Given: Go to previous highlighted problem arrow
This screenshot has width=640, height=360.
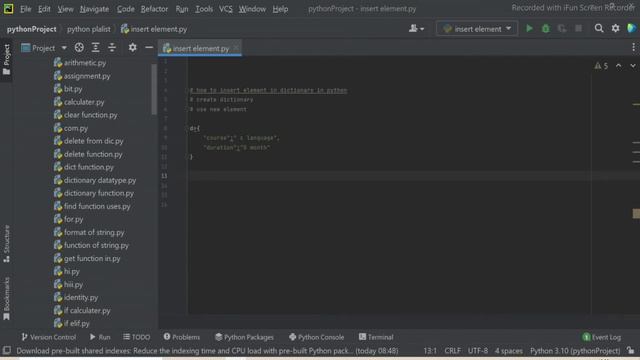Looking at the screenshot, I should click(x=618, y=66).
